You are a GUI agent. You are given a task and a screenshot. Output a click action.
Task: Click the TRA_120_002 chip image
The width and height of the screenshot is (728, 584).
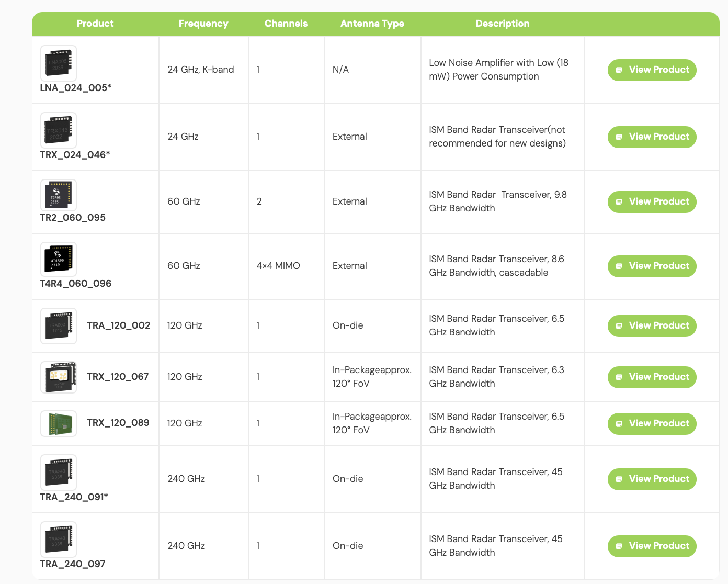[x=59, y=326]
